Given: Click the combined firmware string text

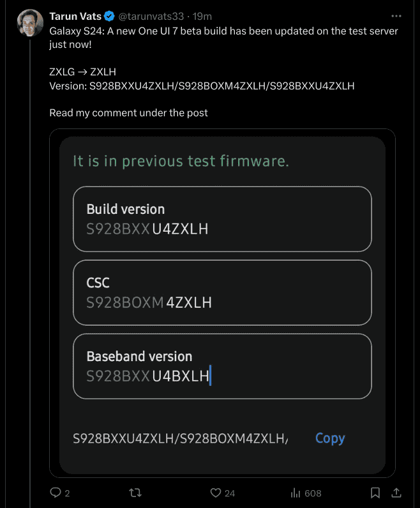Looking at the screenshot, I should (181, 438).
